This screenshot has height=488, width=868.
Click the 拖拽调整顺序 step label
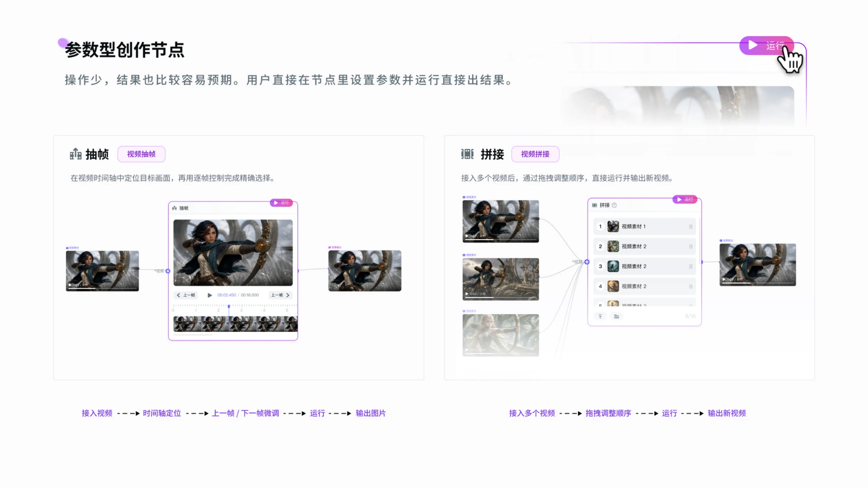(608, 413)
